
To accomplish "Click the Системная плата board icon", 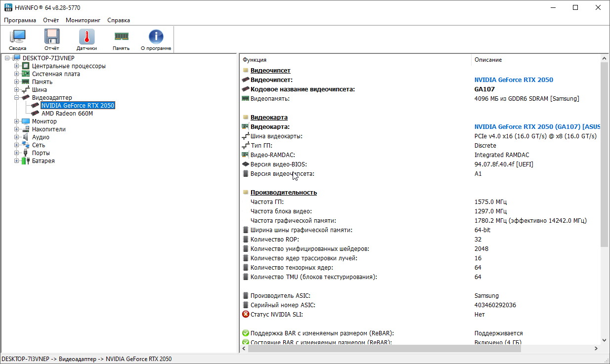I will [x=26, y=74].
